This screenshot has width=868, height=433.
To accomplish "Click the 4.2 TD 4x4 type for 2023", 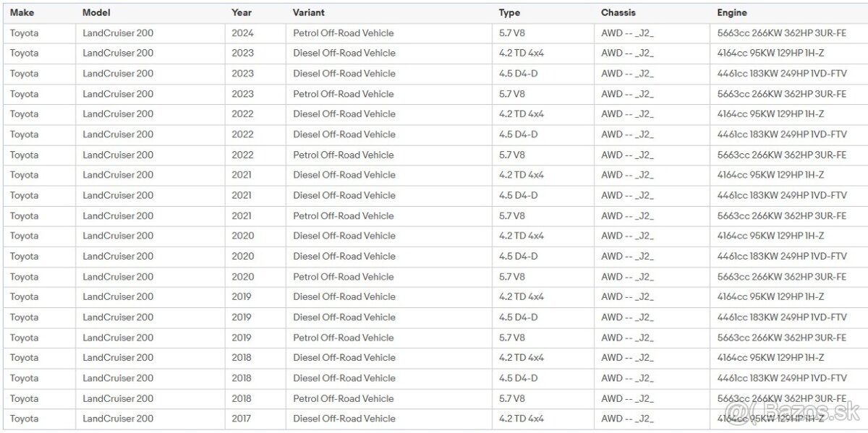I will tap(521, 53).
